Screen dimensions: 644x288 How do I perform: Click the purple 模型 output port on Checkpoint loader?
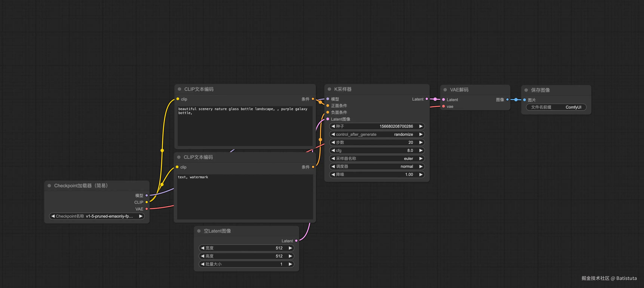[147, 195]
